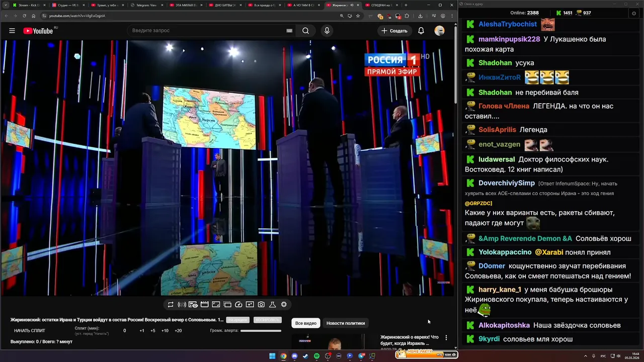This screenshot has width=644, height=362.
Task: Click username Alkokapitoshka in chat
Action: click(504, 325)
